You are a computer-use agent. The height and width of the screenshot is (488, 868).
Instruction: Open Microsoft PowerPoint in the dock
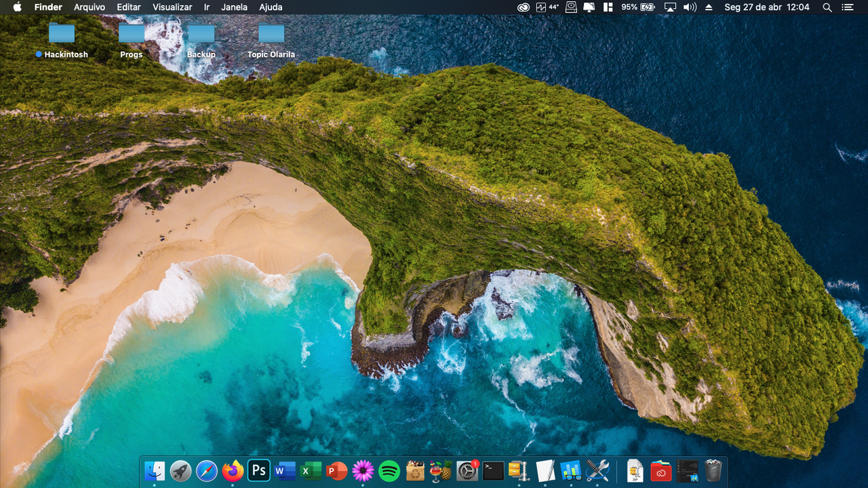coord(337,470)
